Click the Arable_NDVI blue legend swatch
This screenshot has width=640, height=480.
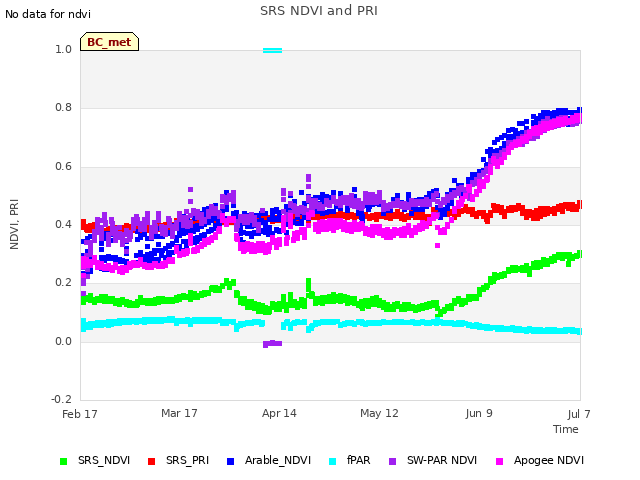[x=230, y=461]
